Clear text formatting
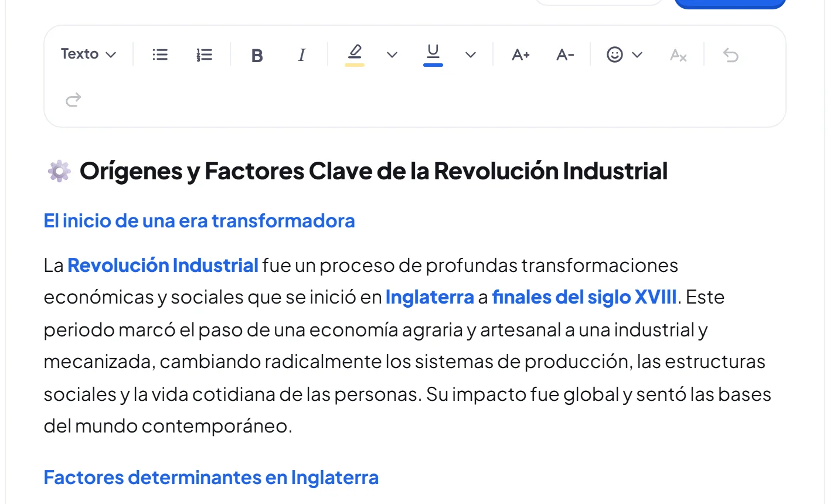Viewport: 830px width, 504px height. click(x=678, y=55)
